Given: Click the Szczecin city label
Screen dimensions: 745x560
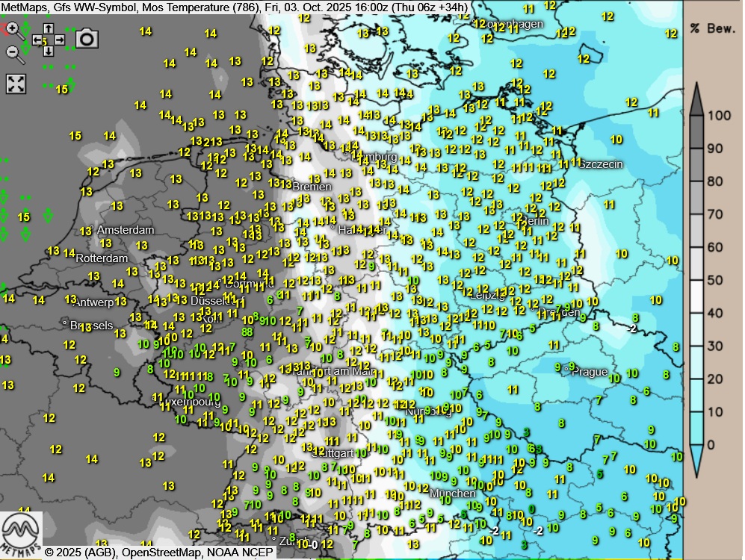Looking at the screenshot, I should click(x=602, y=164).
